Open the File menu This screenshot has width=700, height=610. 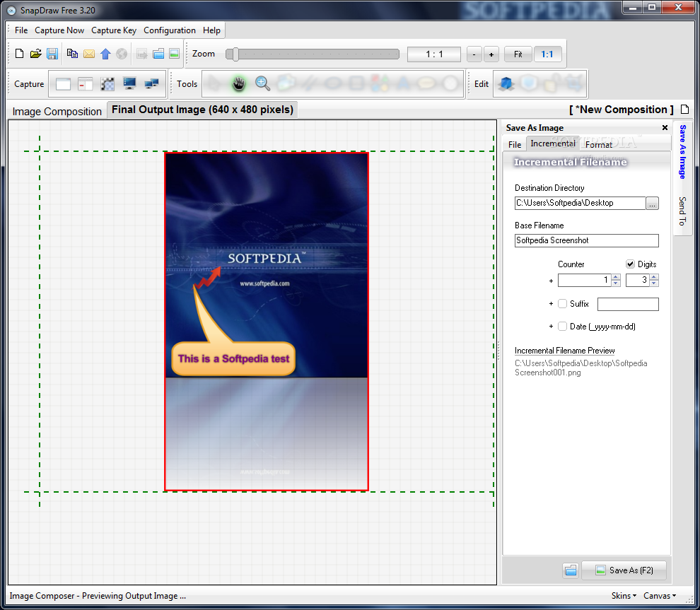click(21, 30)
